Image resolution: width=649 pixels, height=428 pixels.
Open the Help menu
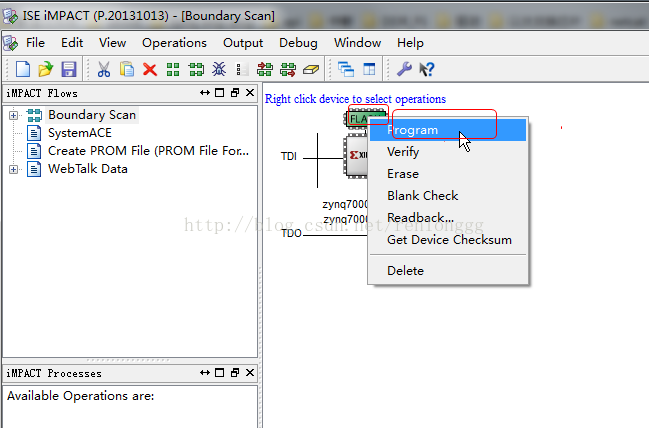[x=410, y=43]
